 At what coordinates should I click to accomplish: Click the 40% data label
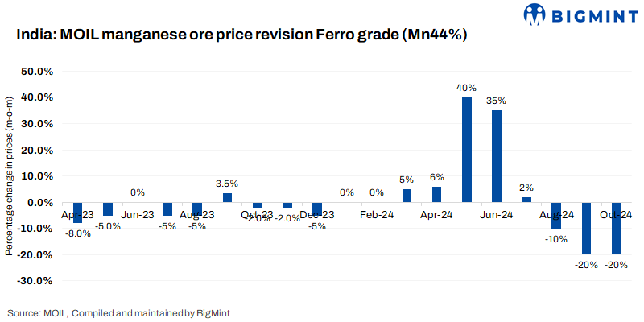pyautogui.click(x=467, y=88)
